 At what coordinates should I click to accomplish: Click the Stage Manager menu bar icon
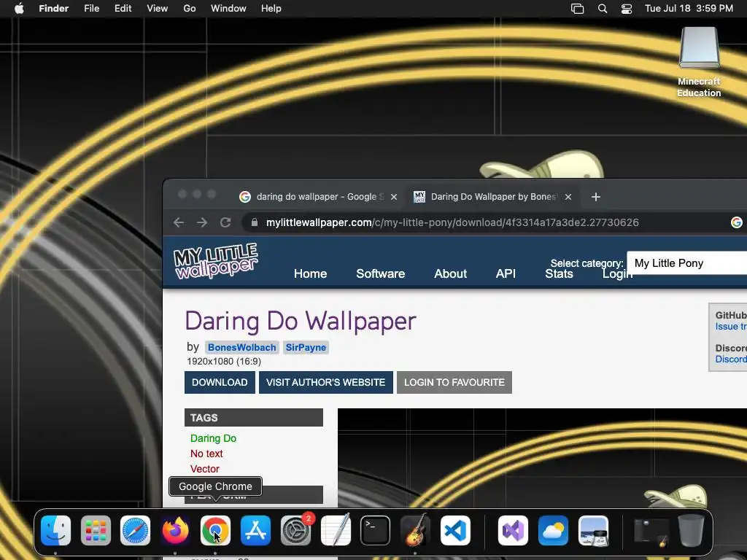tap(578, 9)
